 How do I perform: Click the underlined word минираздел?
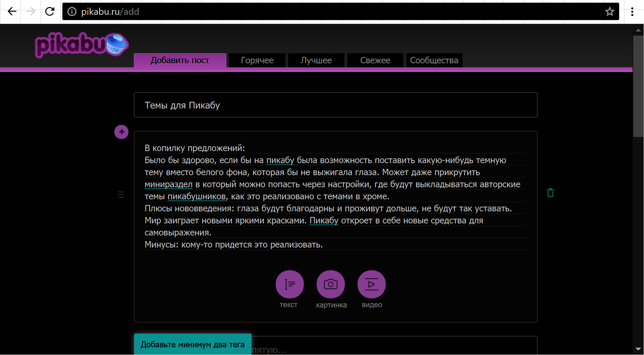coord(169,184)
